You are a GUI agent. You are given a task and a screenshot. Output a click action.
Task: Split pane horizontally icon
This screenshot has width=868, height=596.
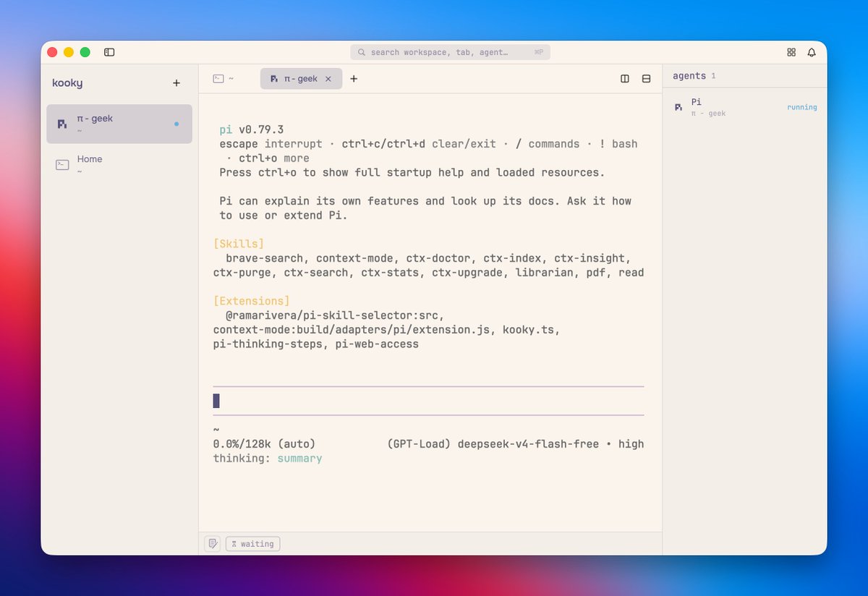[x=647, y=79]
